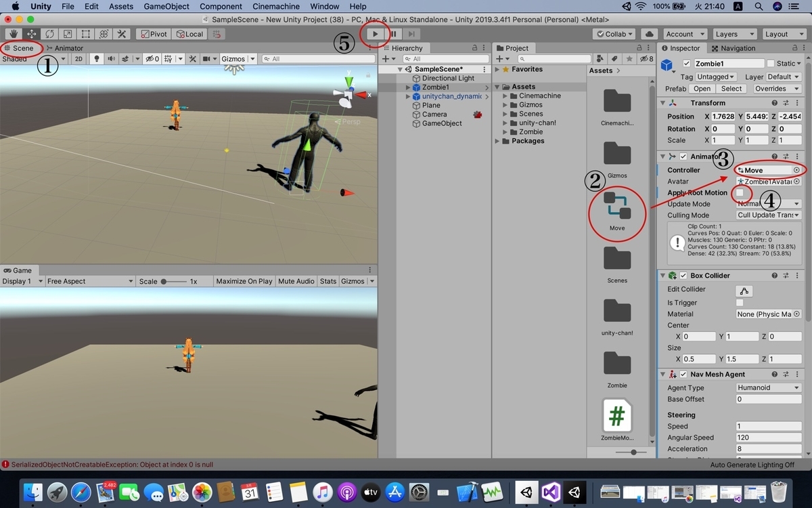The height and width of the screenshot is (508, 812).
Task: Toggle Is Trigger checkbox
Action: click(740, 303)
